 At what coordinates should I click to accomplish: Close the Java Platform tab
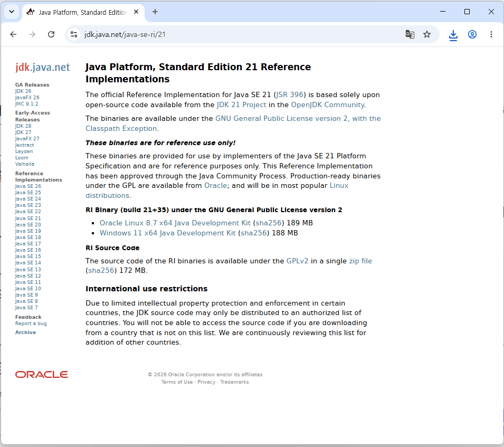pos(136,12)
